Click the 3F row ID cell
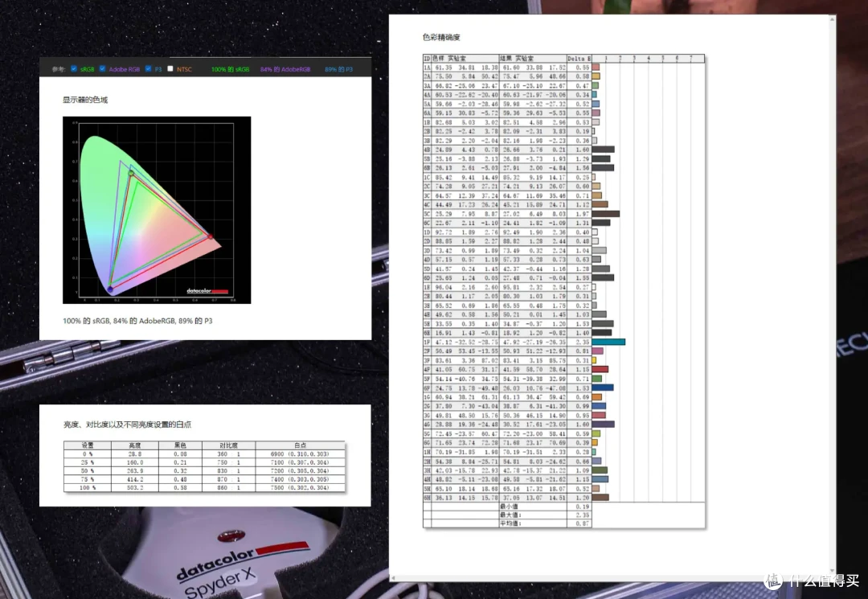868x599 pixels. (427, 360)
